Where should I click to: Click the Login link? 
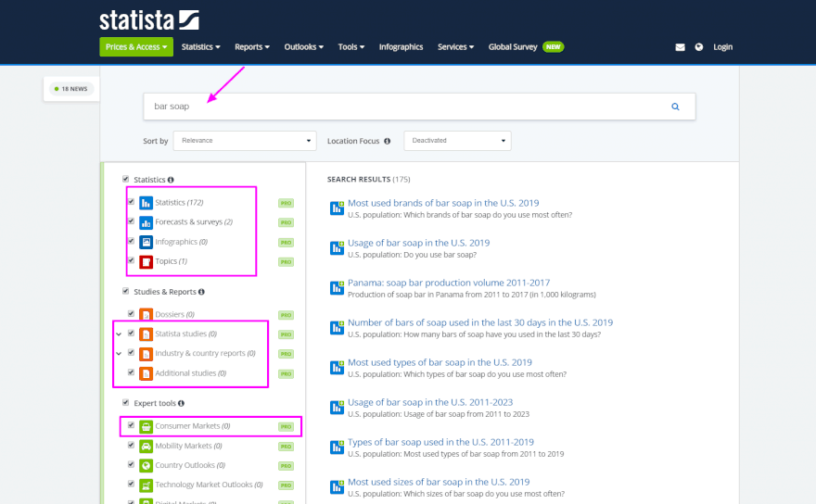722,47
